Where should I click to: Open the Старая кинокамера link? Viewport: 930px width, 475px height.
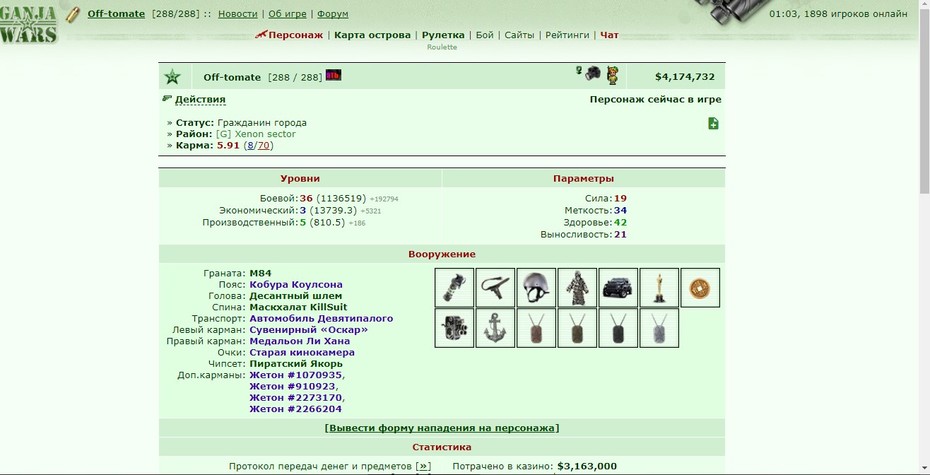(x=302, y=352)
